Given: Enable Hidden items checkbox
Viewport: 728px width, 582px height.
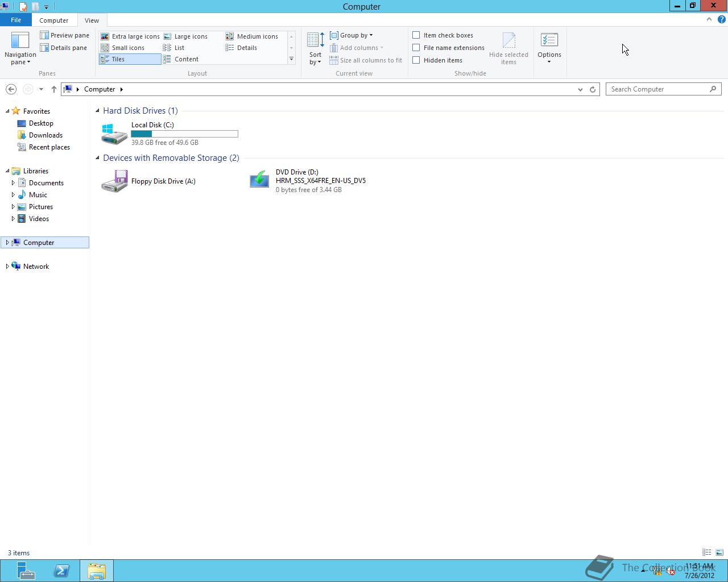Looking at the screenshot, I should click(416, 60).
